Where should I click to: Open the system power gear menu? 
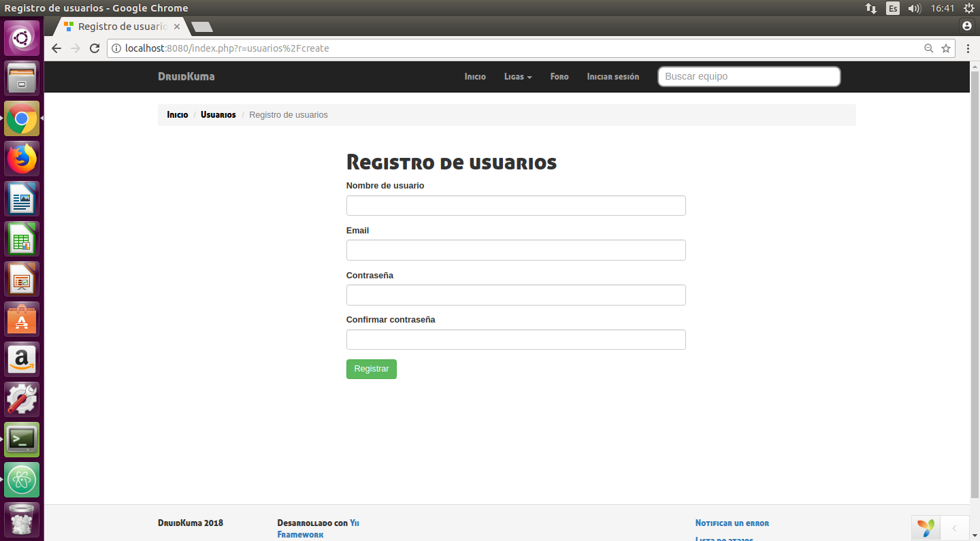(x=969, y=8)
